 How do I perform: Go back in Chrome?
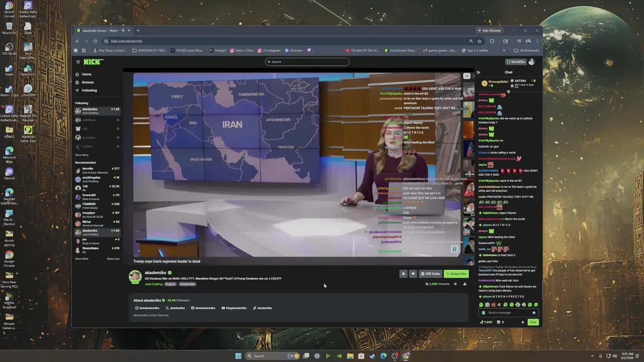77,41
